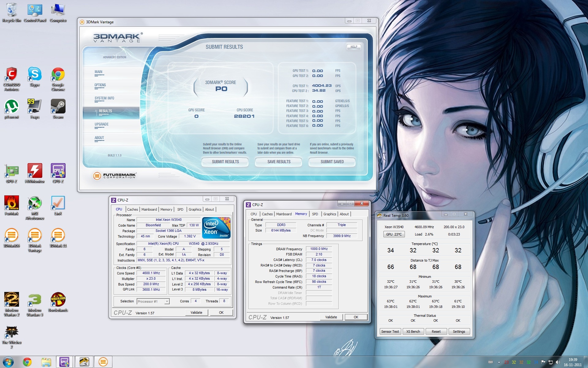Click the clock in the system tray
This screenshot has width=588, height=368.
(x=572, y=362)
